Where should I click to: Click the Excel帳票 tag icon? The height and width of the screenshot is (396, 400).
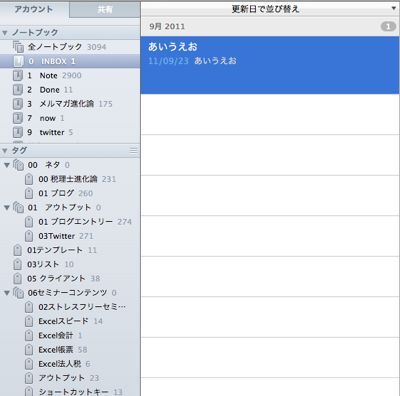(x=29, y=350)
